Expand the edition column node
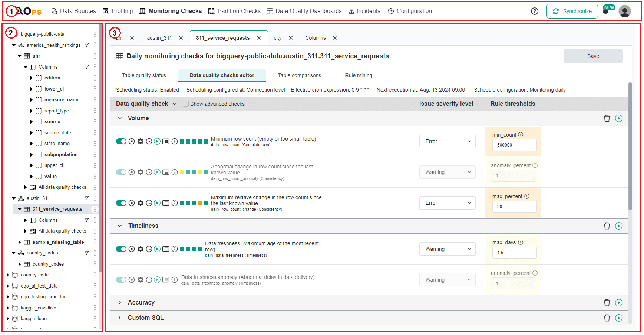This screenshot has height=335, width=644. [32, 78]
